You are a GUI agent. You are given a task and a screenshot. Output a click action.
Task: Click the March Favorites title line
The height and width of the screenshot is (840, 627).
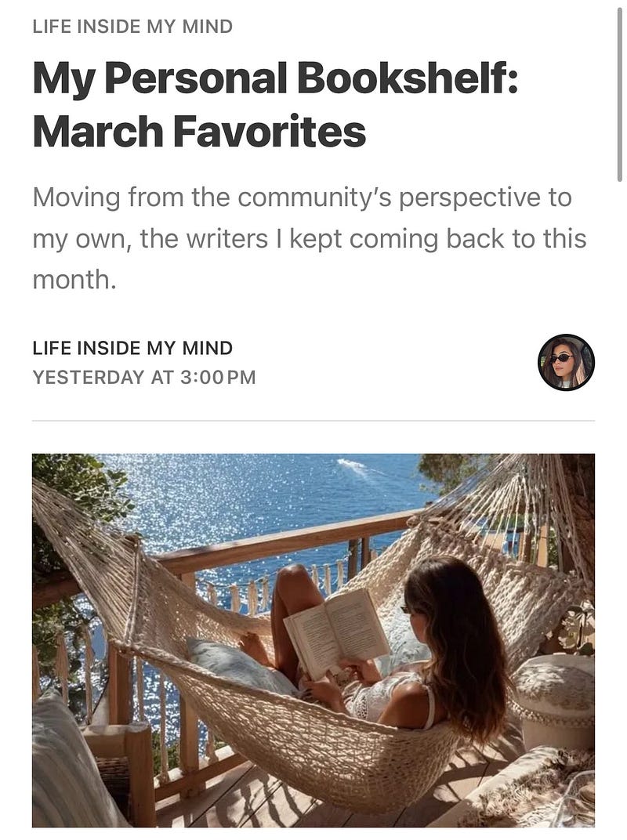tap(199, 132)
